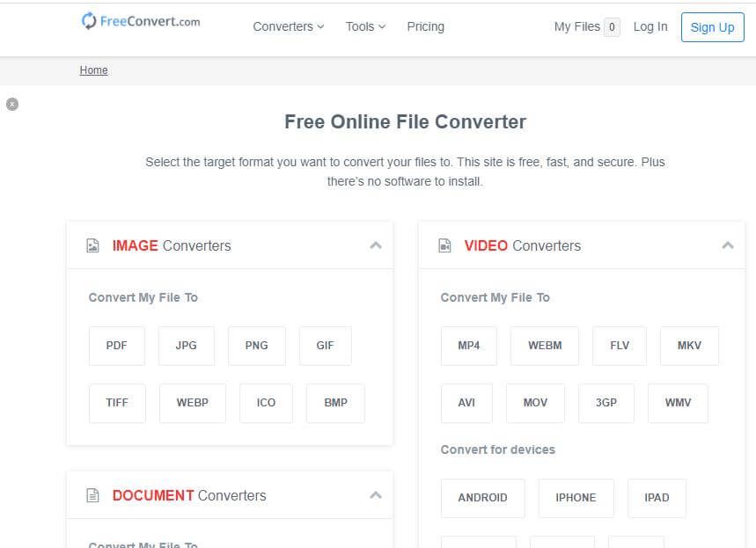Click the FreeConvert.com logo
The image size is (756, 548).
coord(141,22)
